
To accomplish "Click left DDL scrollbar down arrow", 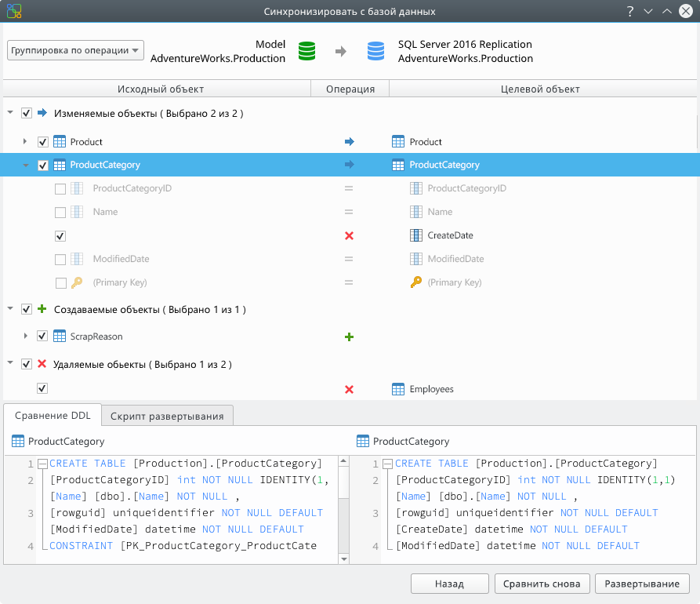I will pyautogui.click(x=343, y=559).
